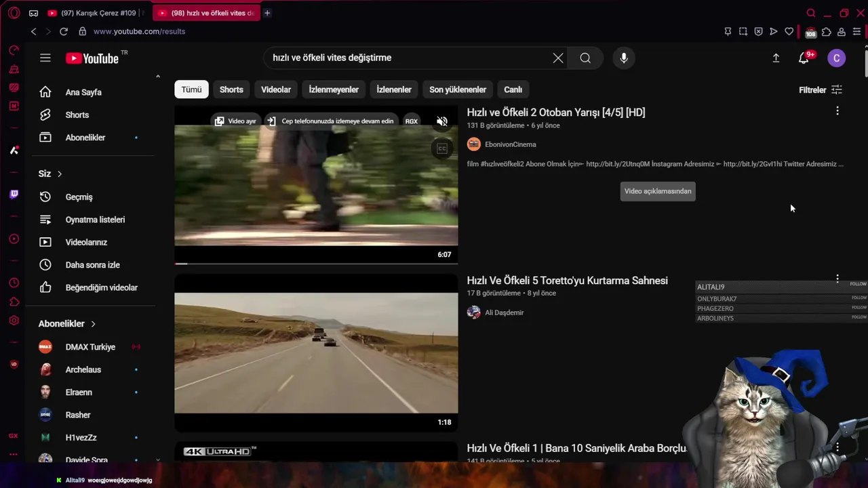Viewport: 868px width, 488px height.
Task: Open the purple account avatar menu
Action: click(837, 58)
